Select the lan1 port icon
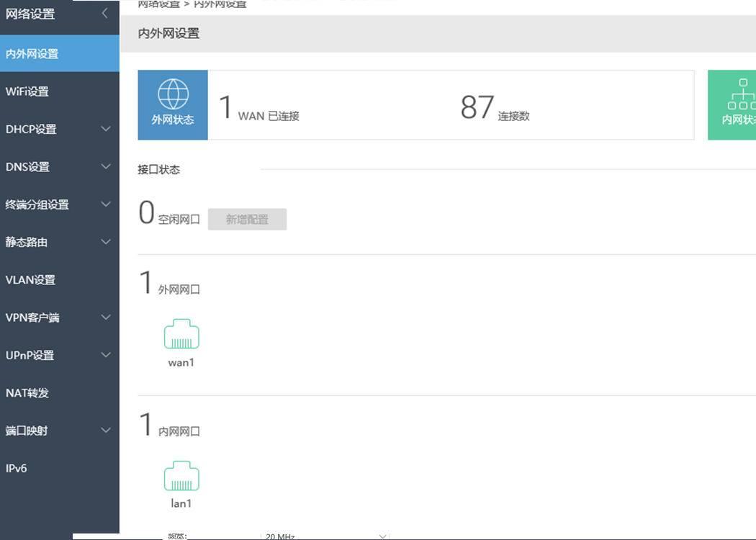This screenshot has width=756, height=540. [181, 476]
